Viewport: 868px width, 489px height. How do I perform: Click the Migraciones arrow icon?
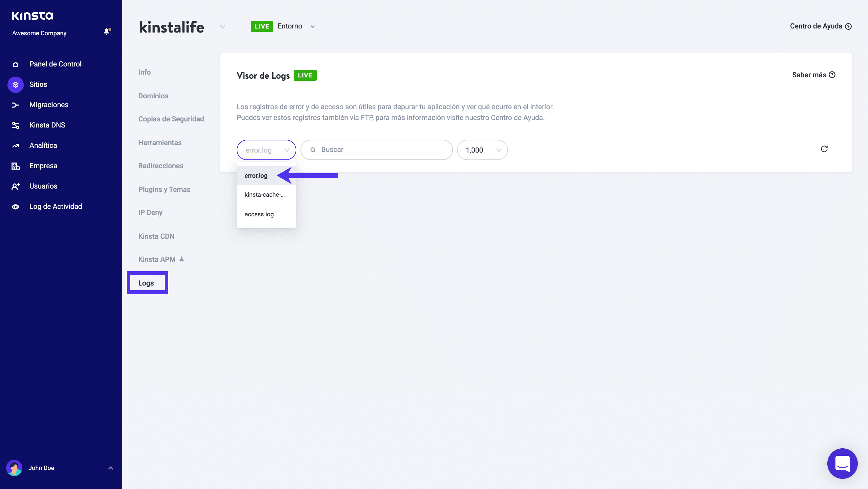tap(16, 105)
